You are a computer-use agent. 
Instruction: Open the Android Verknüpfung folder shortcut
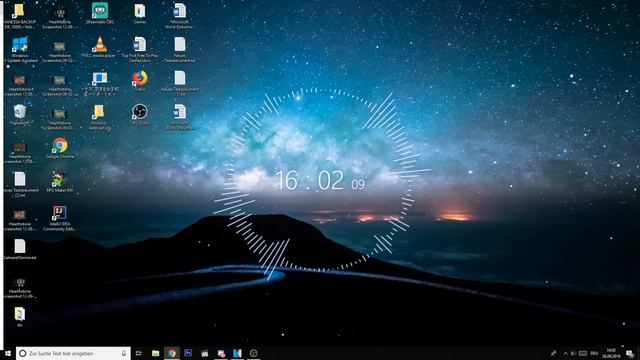(100, 117)
